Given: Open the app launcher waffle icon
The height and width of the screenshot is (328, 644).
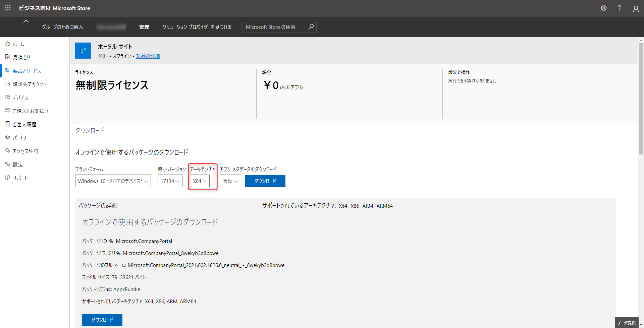Looking at the screenshot, I should 8,8.
